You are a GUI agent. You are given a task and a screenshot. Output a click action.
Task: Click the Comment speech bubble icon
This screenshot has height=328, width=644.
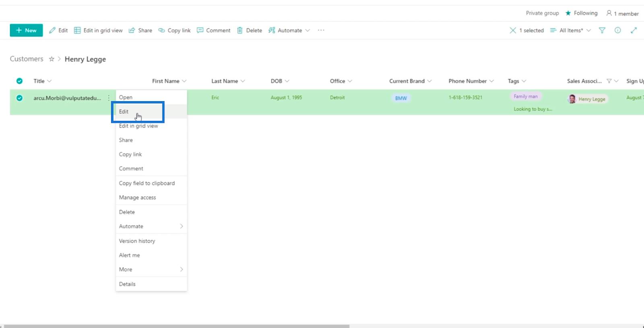(200, 30)
